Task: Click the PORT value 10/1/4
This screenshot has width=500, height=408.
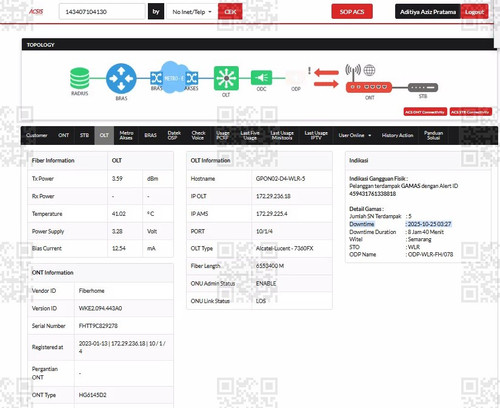Action: [x=264, y=231]
